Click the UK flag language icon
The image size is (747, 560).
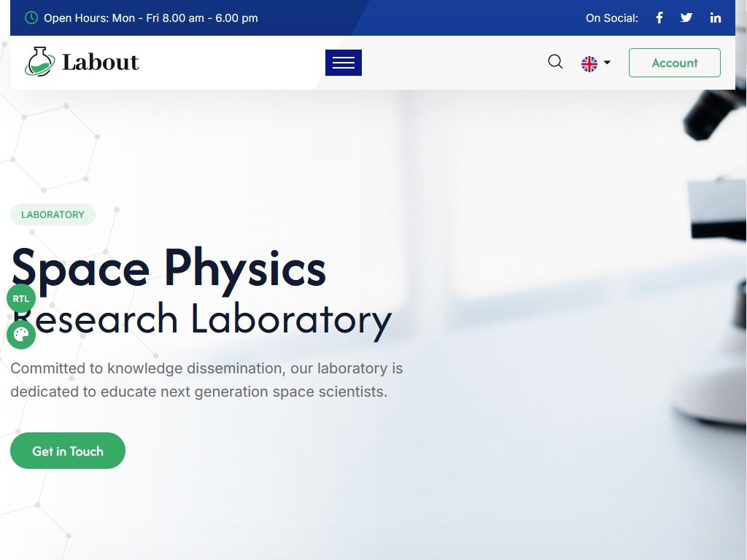pos(589,63)
